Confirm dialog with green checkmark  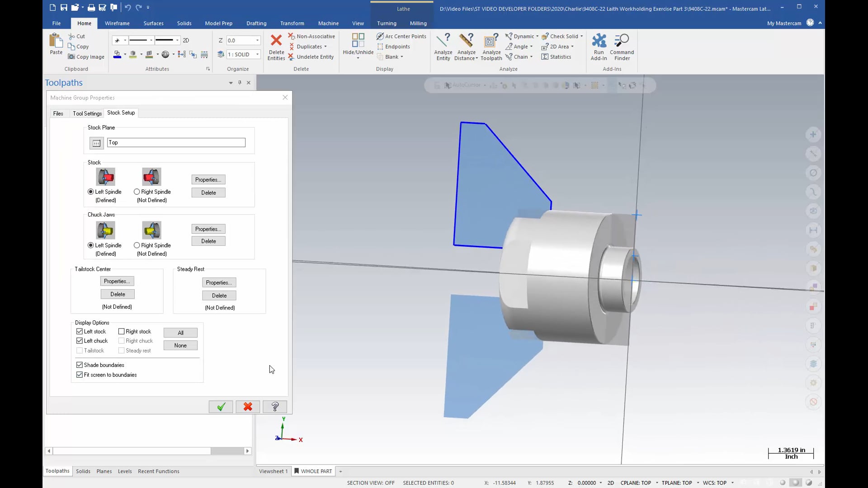(x=221, y=407)
